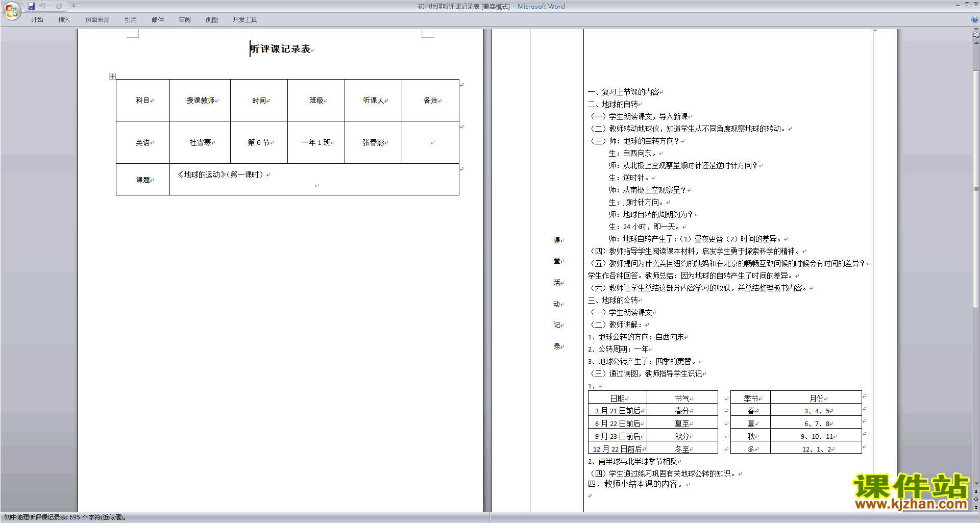Click the Previous Page double-arrow button

click(976, 491)
